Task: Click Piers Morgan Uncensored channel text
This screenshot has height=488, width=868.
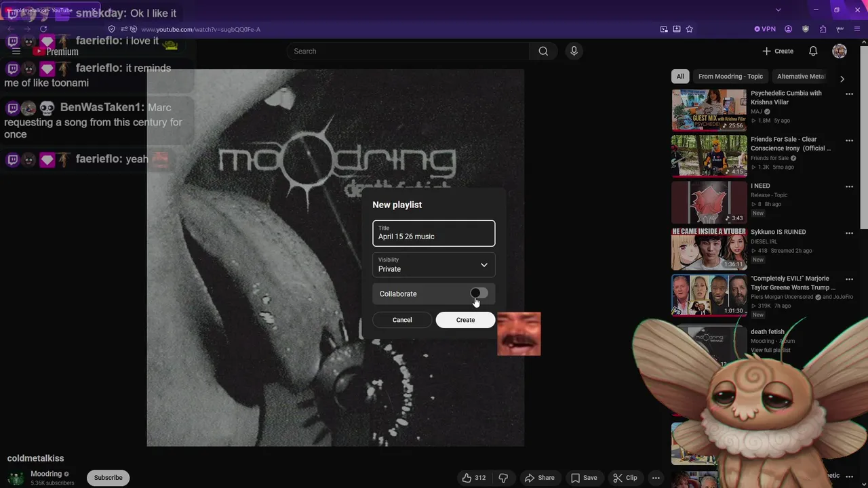Action: coord(782,297)
